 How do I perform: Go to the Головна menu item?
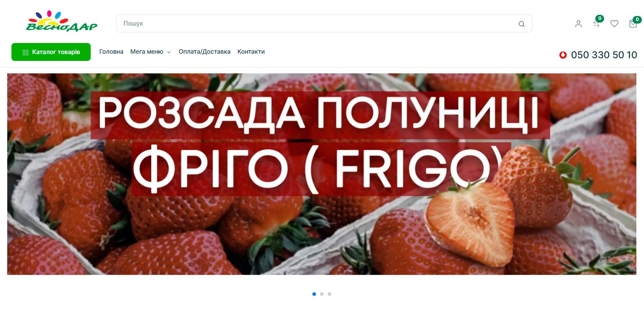click(111, 52)
